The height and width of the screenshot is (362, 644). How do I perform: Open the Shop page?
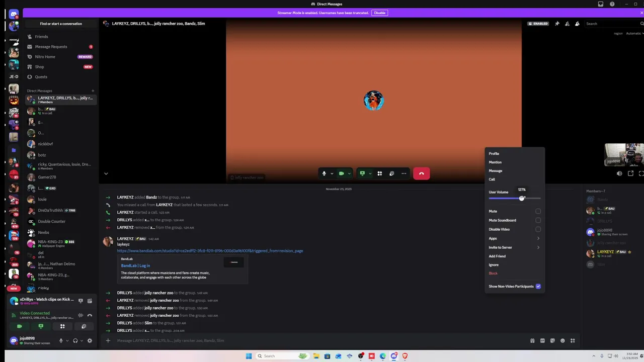60,67
